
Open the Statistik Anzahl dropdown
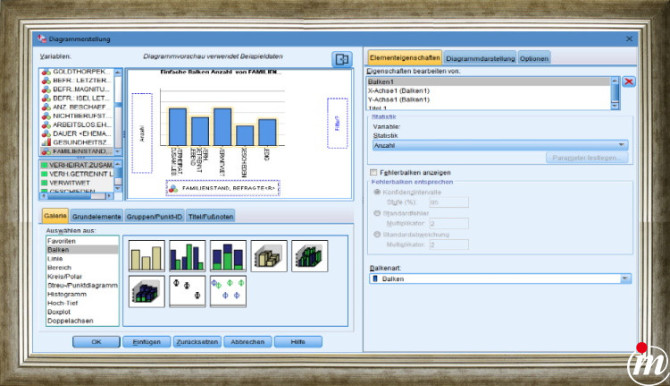click(x=500, y=145)
